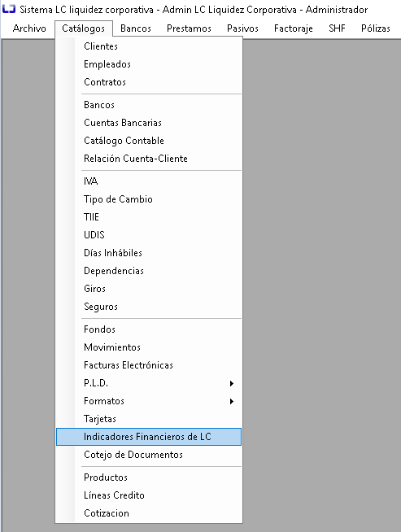The width and height of the screenshot is (401, 532).
Task: Select Días Inhábiles entry
Action: click(x=149, y=253)
